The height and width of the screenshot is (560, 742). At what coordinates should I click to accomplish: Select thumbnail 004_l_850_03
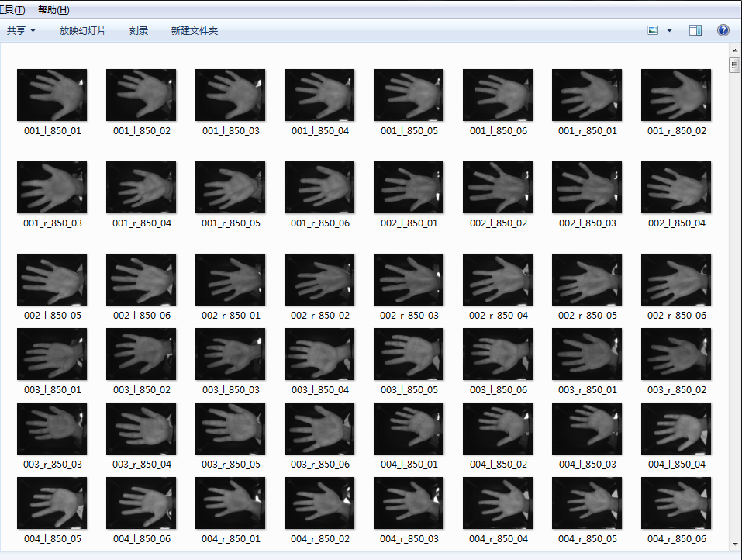[587, 428]
